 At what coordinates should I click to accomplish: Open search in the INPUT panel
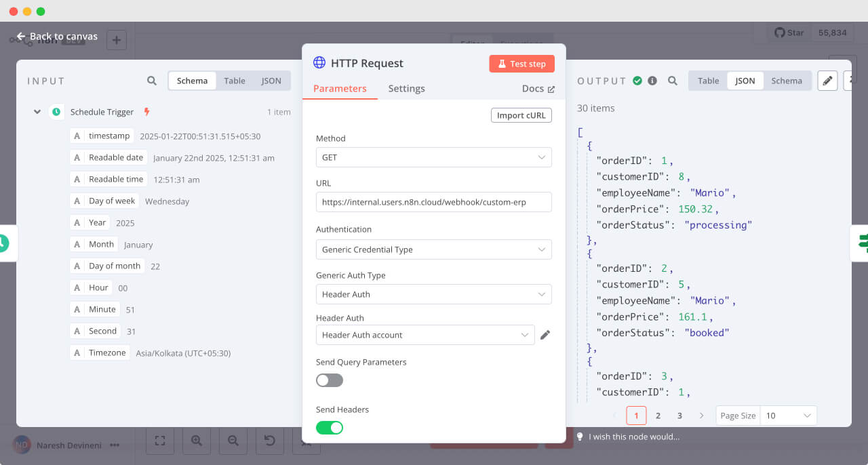[152, 81]
